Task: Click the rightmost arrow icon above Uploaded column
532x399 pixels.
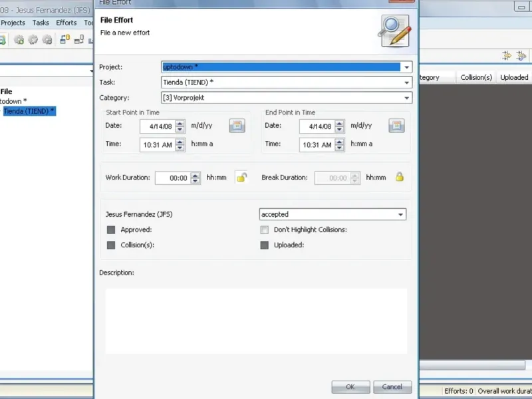Action: point(521,56)
